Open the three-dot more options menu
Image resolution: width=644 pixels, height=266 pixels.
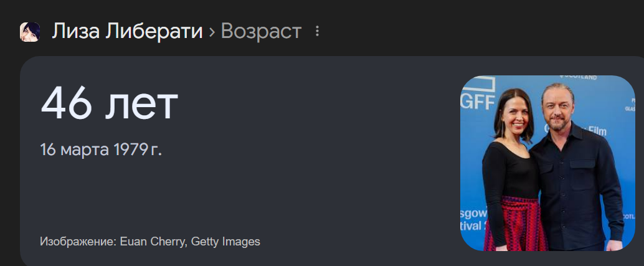316,31
